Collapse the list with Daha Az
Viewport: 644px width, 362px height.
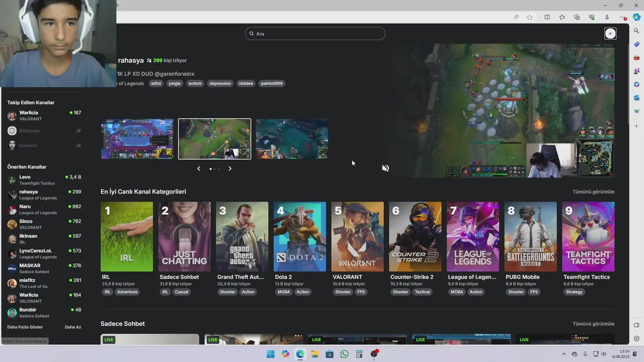[x=73, y=327]
